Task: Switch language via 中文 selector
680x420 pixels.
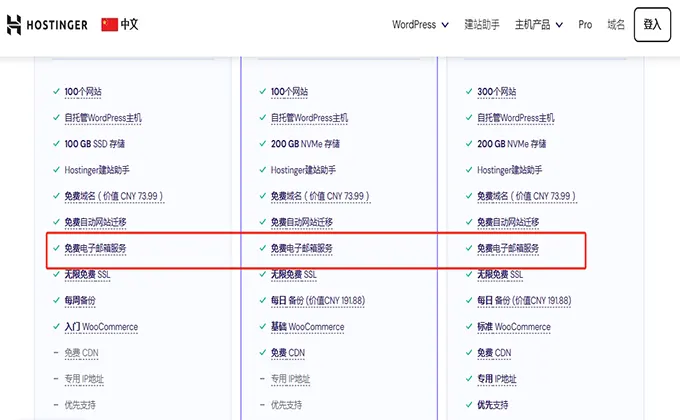Action: 129,24
